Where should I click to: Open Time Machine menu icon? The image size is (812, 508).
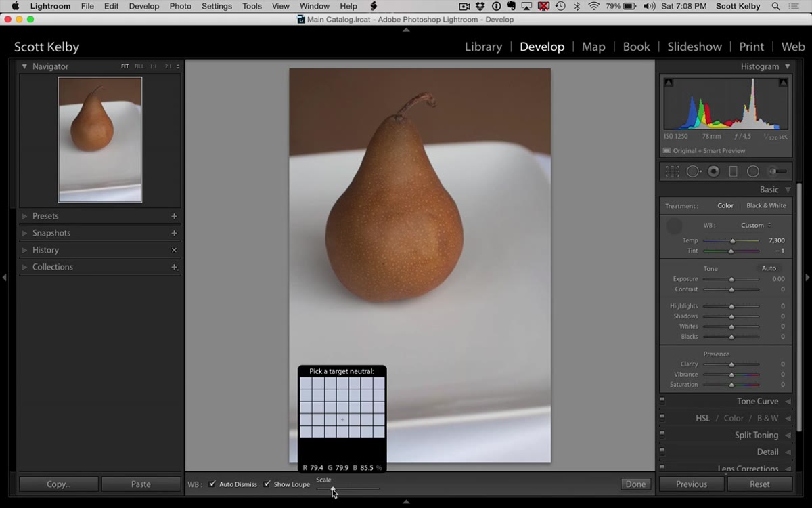click(x=560, y=6)
